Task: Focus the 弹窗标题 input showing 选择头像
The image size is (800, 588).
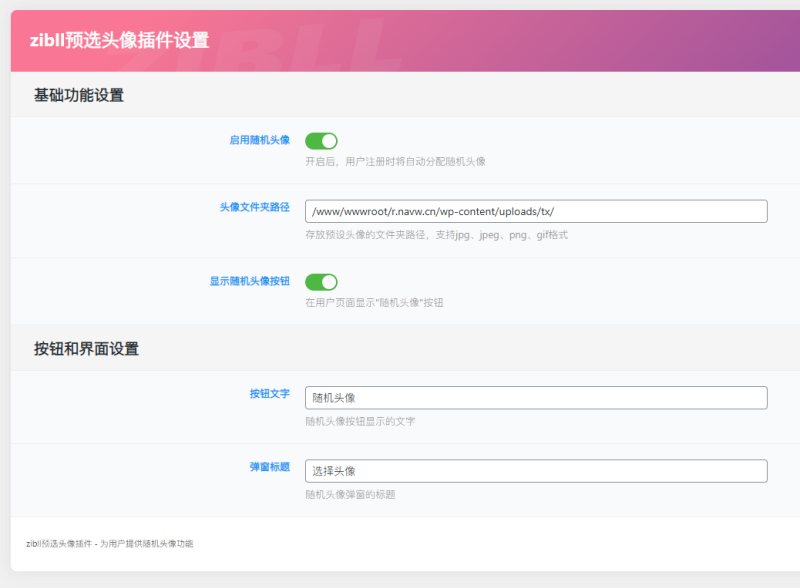Action: [535, 471]
